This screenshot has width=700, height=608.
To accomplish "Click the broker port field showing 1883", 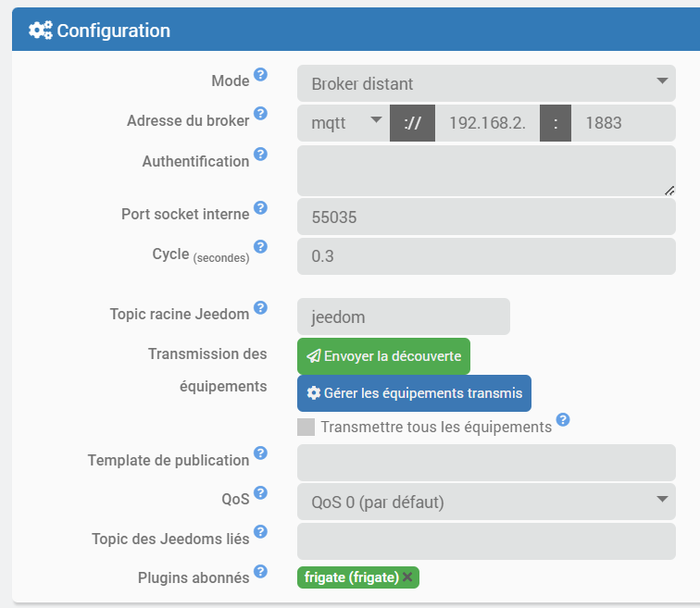I will [x=622, y=122].
